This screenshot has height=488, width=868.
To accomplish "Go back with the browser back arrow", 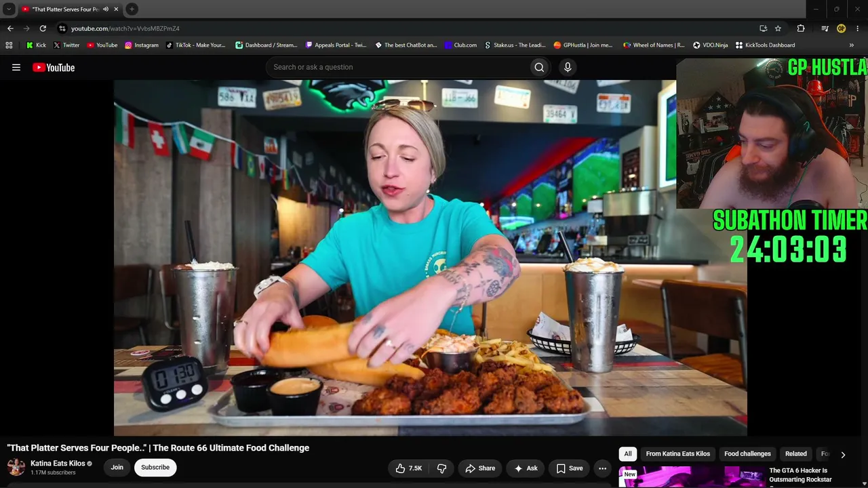I will [x=10, y=28].
